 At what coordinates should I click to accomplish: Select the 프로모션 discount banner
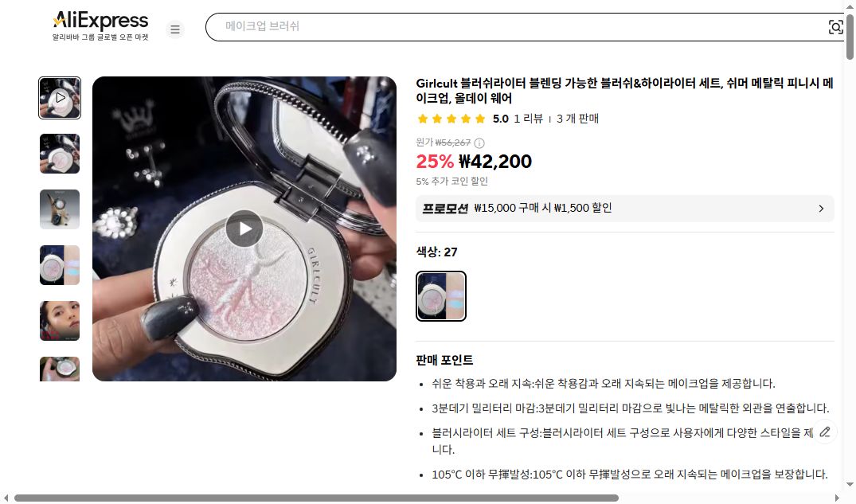click(624, 208)
